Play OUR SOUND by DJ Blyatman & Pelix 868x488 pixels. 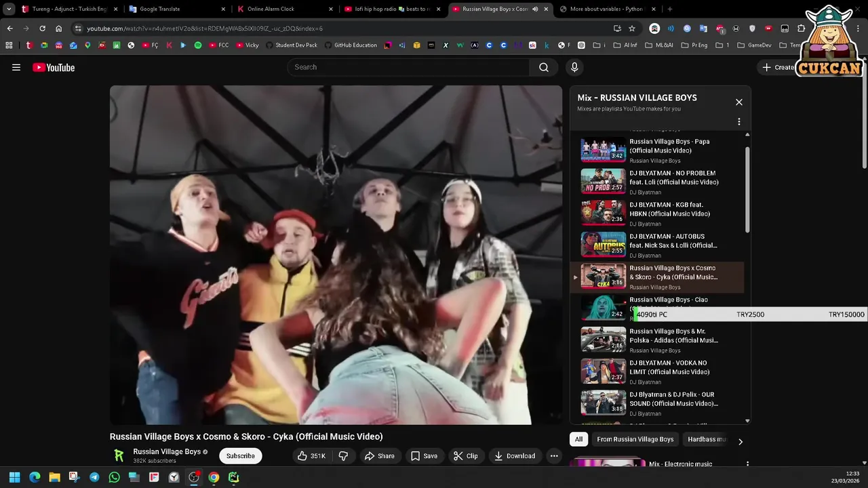[x=657, y=403]
